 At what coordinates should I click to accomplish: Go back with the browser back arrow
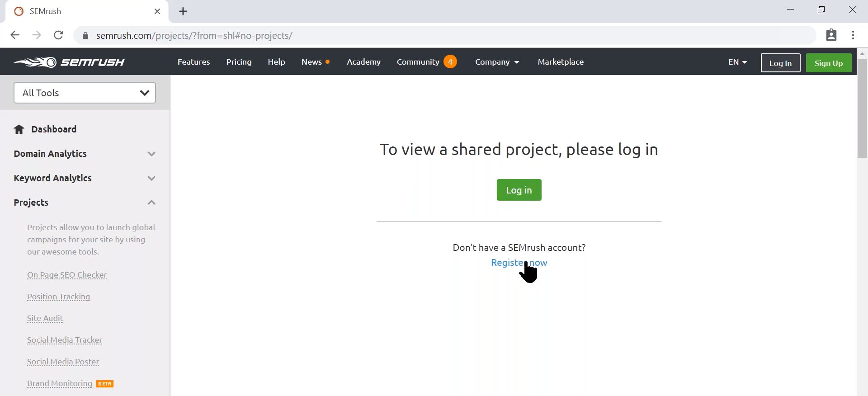(15, 35)
